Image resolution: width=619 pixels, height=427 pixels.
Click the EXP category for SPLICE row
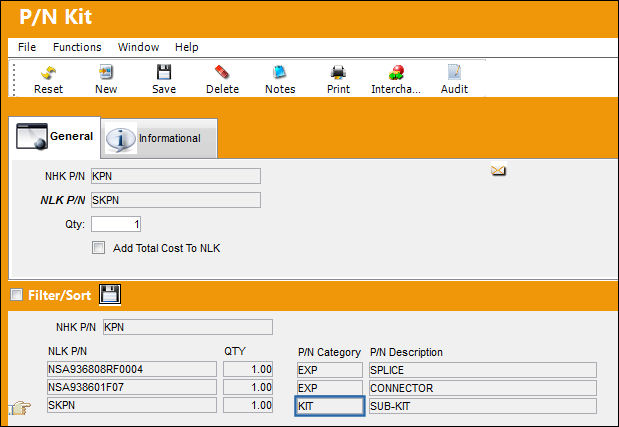pos(330,370)
